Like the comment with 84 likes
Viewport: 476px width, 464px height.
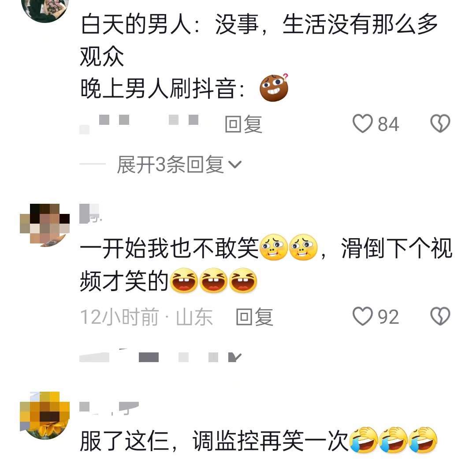pos(362,123)
